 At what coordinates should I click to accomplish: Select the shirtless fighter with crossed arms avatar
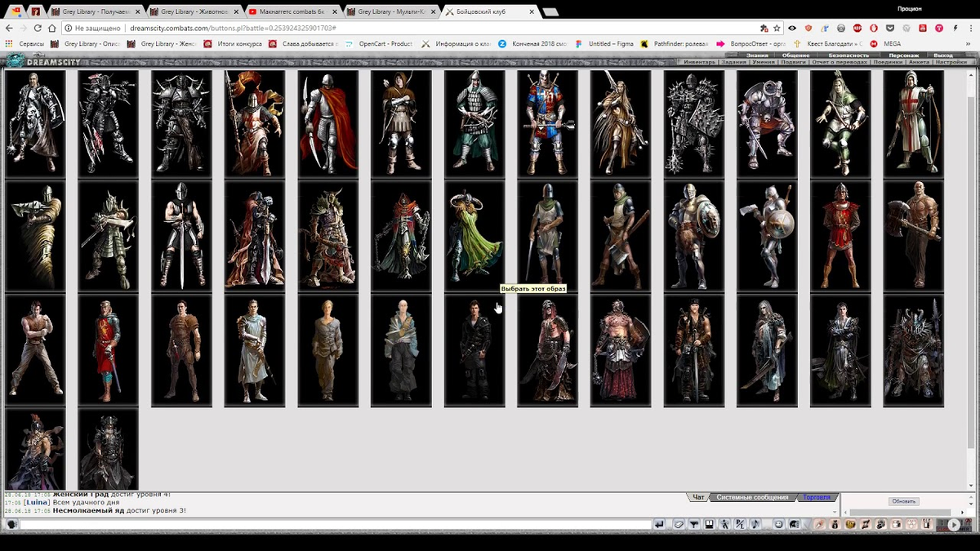(35, 350)
